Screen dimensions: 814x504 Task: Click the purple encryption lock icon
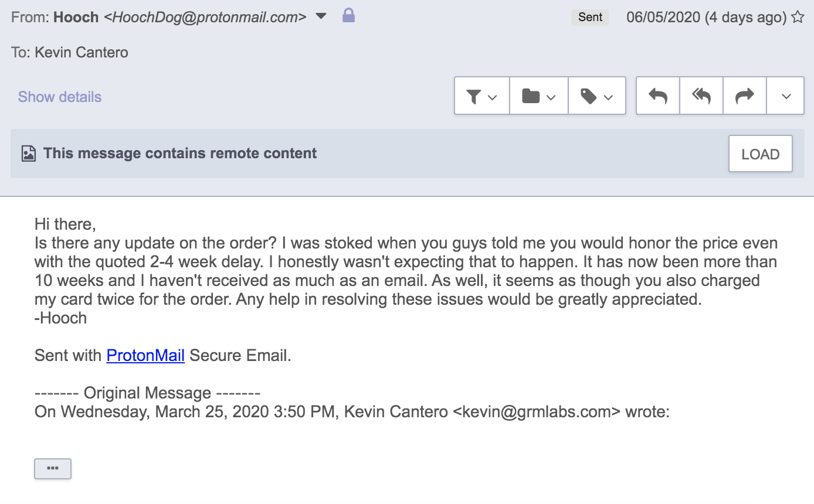[348, 16]
